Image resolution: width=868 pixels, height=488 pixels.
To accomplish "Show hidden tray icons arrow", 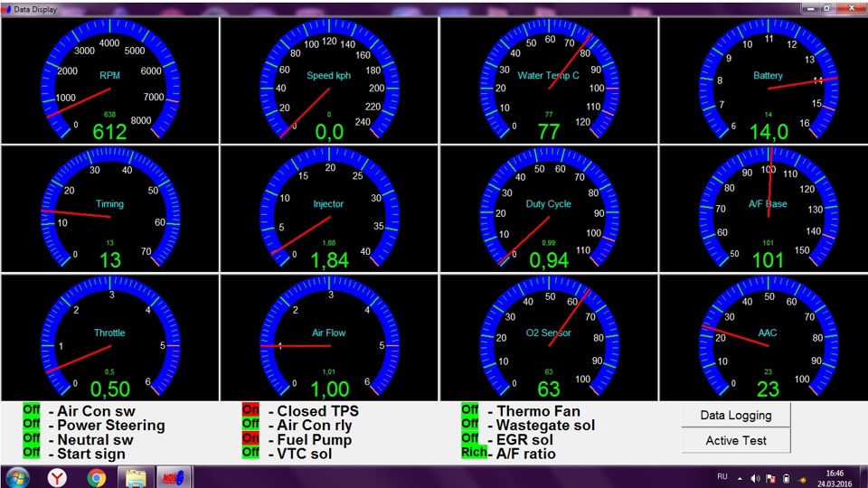I will 740,479.
